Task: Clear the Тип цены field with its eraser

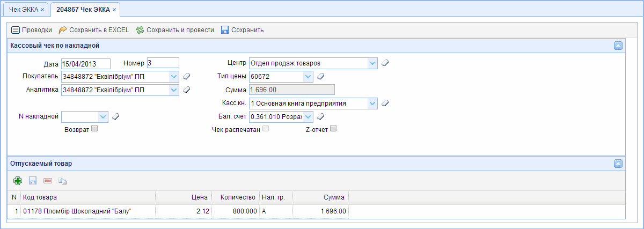Action: point(320,77)
